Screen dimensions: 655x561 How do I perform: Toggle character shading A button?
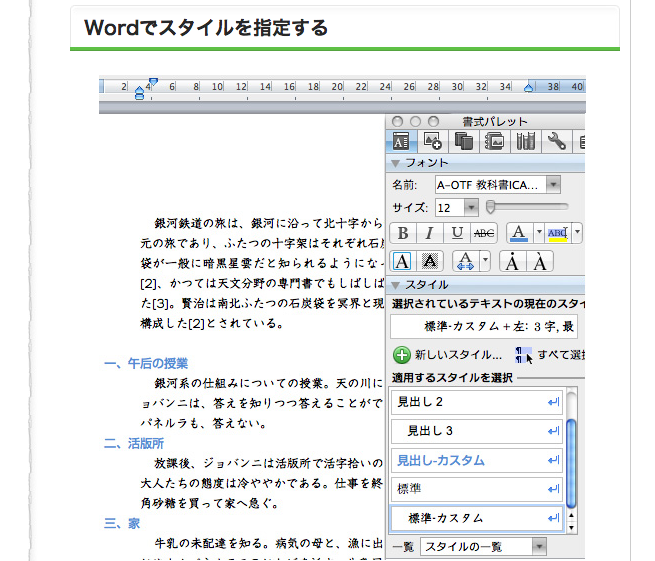429,261
